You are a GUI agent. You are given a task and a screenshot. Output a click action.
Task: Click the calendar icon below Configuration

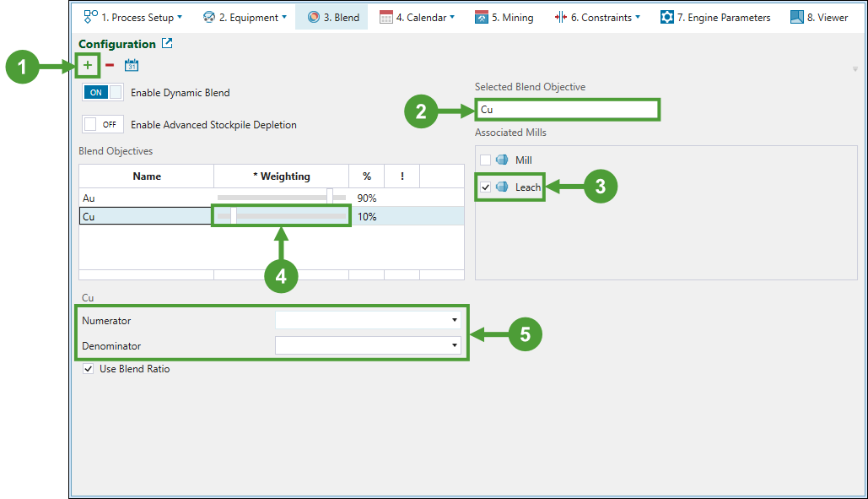point(132,66)
